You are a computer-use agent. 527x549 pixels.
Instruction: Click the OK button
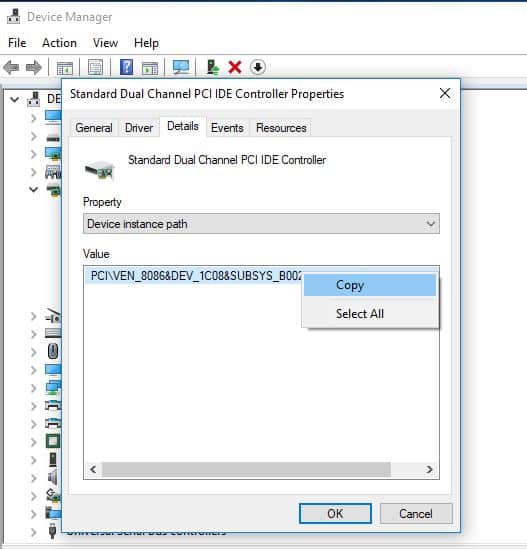point(335,513)
